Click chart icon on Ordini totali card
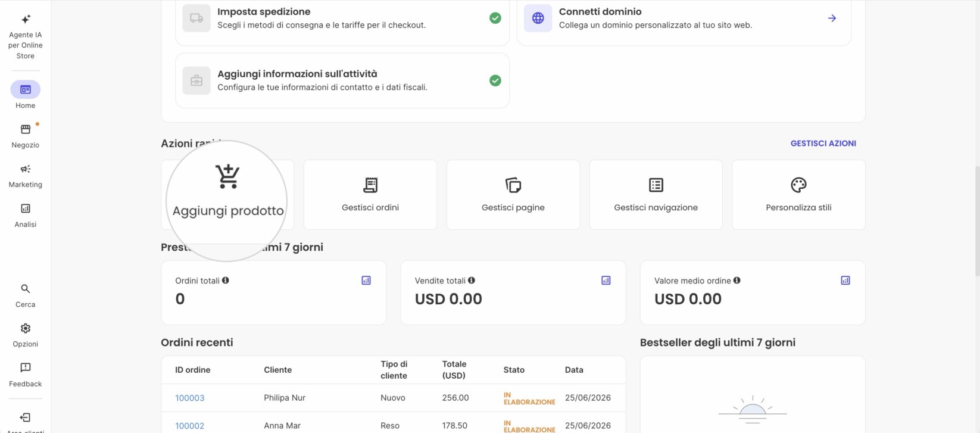 366,281
